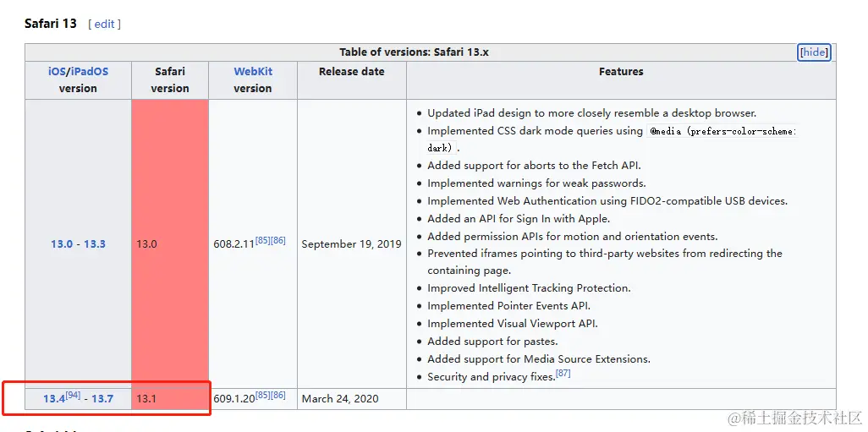
Task: Open footnote reference 94
Action: [73, 395]
